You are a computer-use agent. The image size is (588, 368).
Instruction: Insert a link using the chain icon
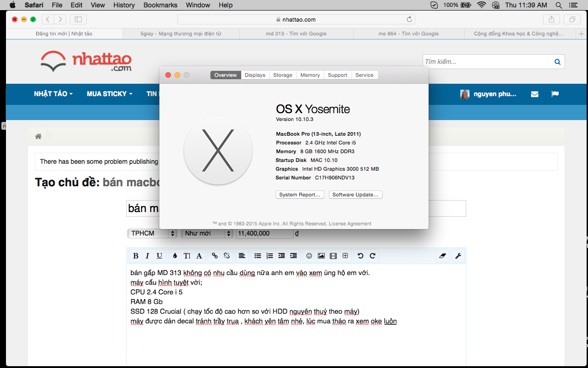(215, 256)
